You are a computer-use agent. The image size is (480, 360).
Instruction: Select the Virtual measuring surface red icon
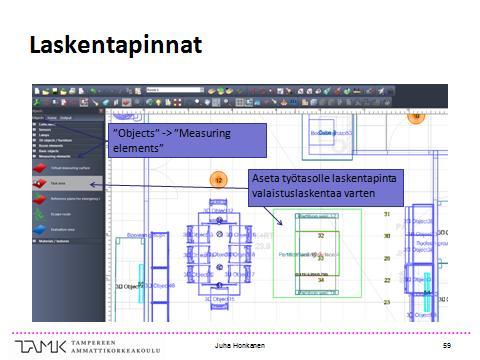40,168
